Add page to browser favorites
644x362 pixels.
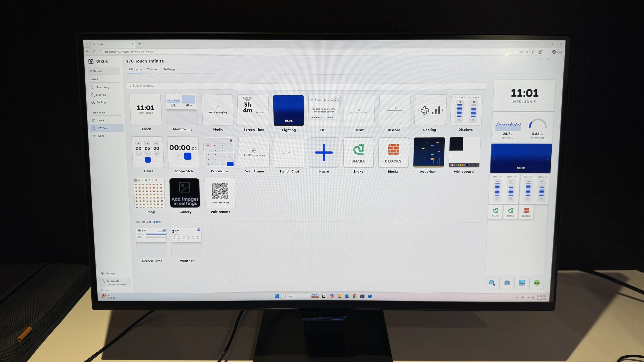coord(527,52)
